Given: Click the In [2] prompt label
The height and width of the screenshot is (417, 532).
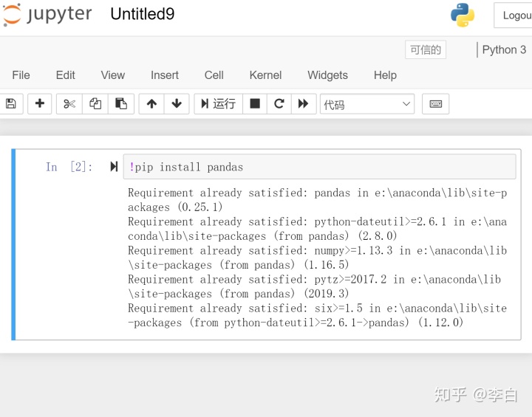Looking at the screenshot, I should (x=69, y=167).
